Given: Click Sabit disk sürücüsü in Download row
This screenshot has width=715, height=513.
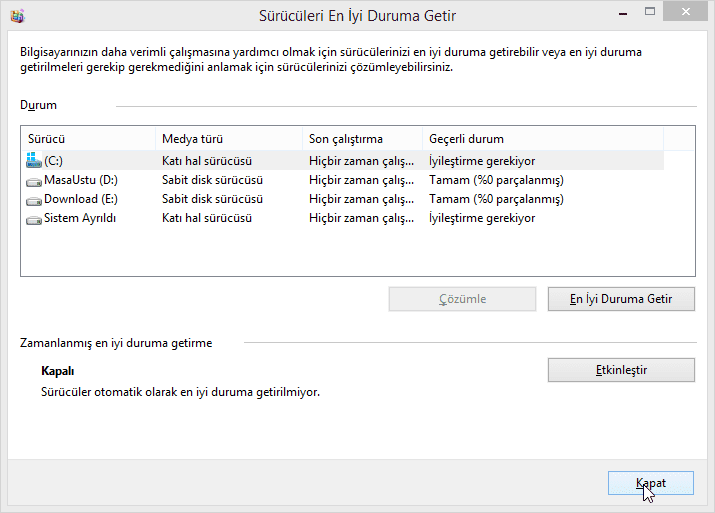Looking at the screenshot, I should pyautogui.click(x=212, y=199).
